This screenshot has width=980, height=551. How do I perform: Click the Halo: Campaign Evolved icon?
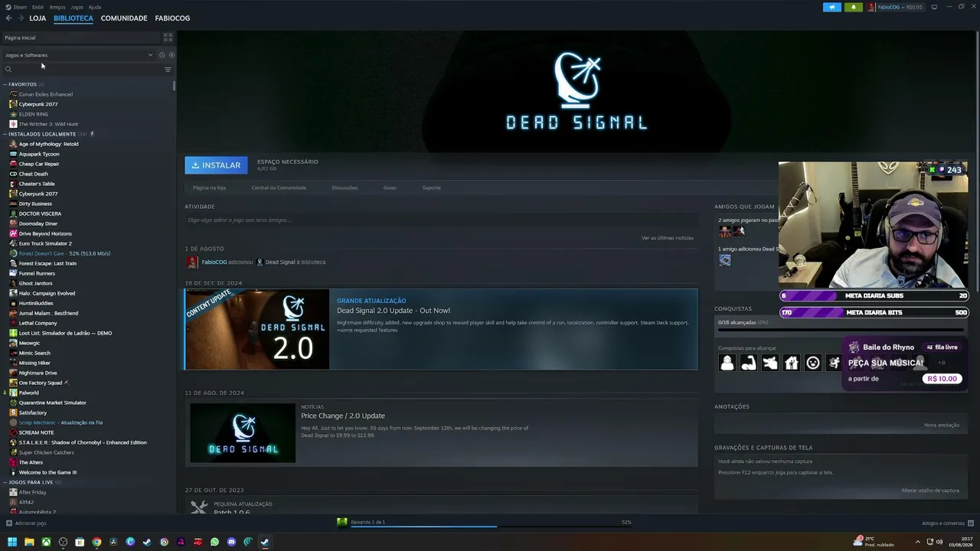13,293
